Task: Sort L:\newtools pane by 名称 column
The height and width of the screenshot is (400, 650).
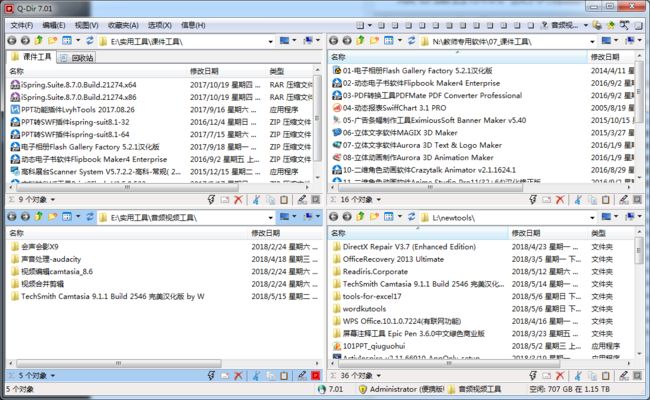Action: click(x=418, y=233)
